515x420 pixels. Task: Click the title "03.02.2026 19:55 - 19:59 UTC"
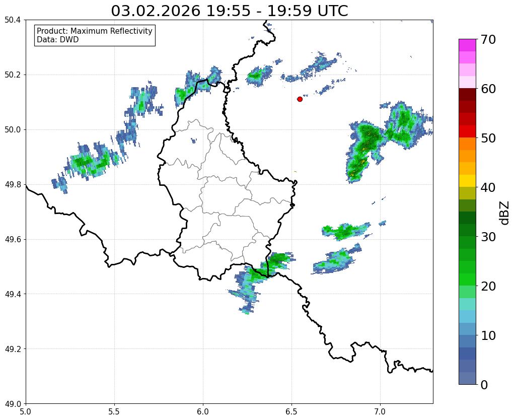coord(229,11)
